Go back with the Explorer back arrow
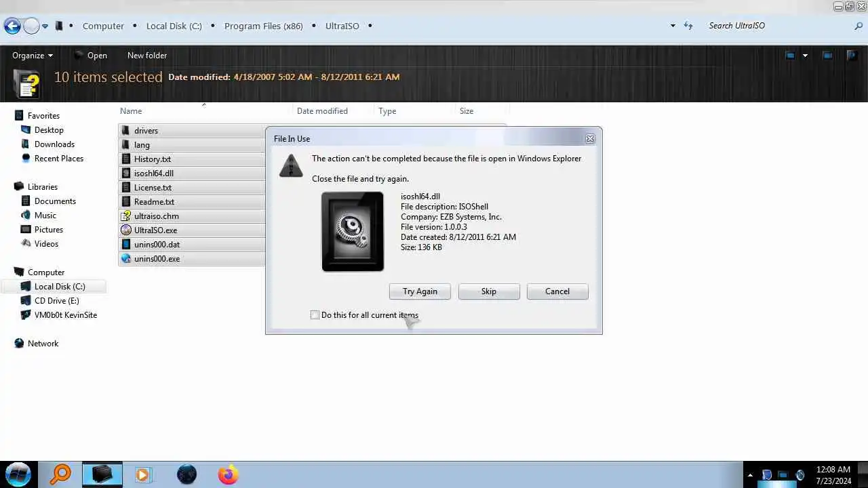The image size is (868, 488). 12,26
